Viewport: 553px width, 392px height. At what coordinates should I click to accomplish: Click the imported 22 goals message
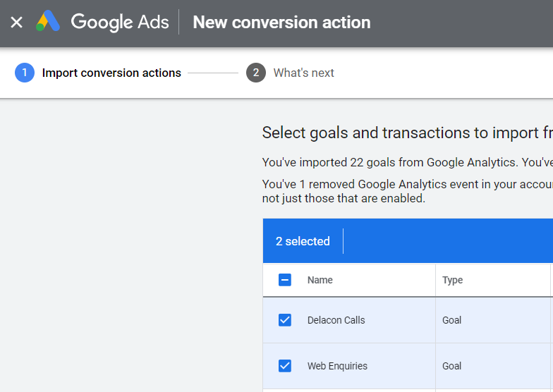click(x=408, y=162)
